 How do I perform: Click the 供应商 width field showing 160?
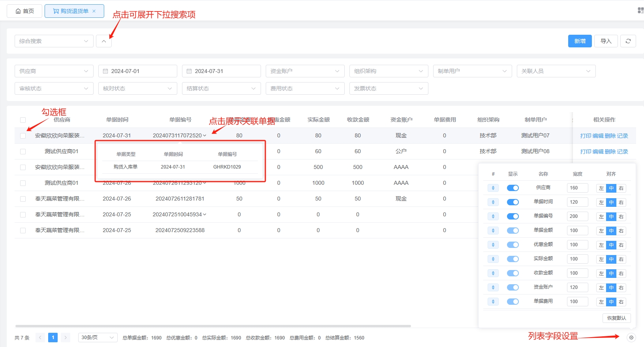tap(577, 188)
